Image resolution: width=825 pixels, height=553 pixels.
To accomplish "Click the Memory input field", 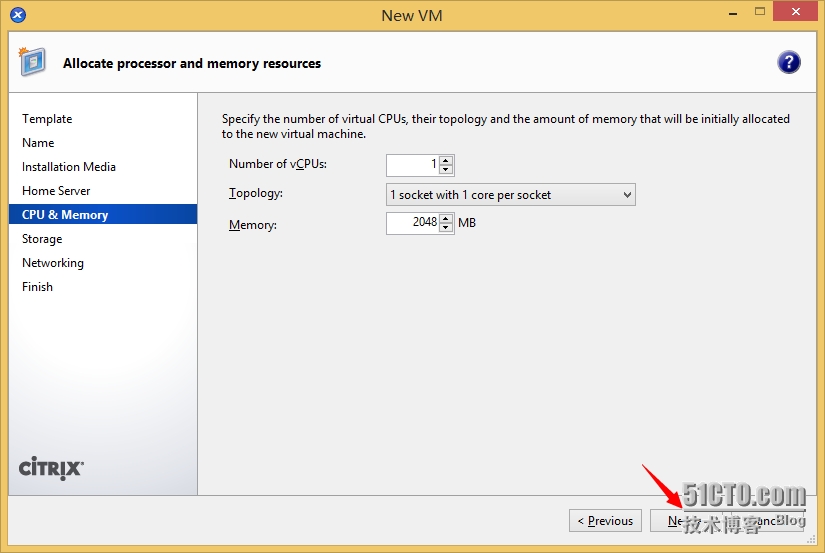I will [x=413, y=223].
